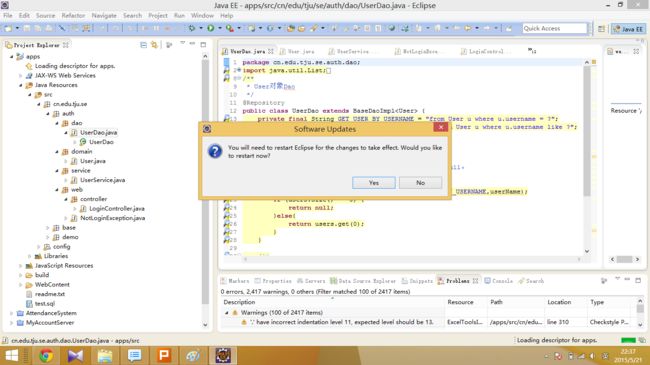Click Yes to restart Eclipse

[374, 183]
